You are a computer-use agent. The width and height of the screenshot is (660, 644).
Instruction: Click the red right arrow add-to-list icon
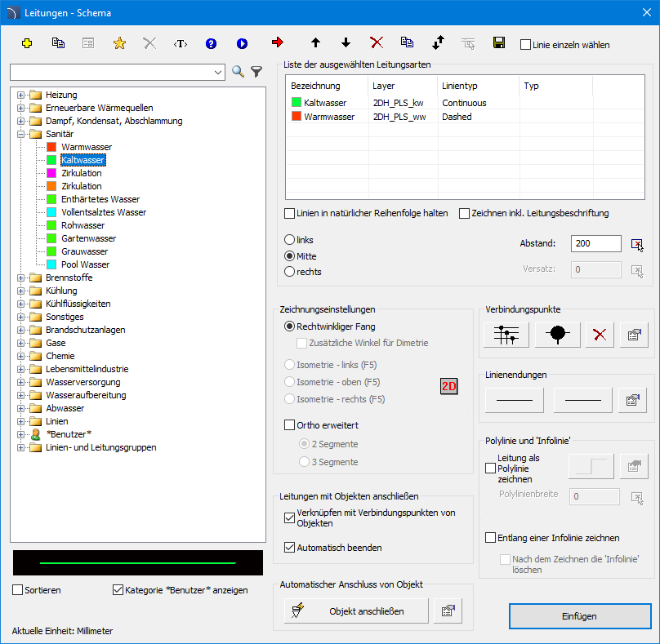point(278,42)
